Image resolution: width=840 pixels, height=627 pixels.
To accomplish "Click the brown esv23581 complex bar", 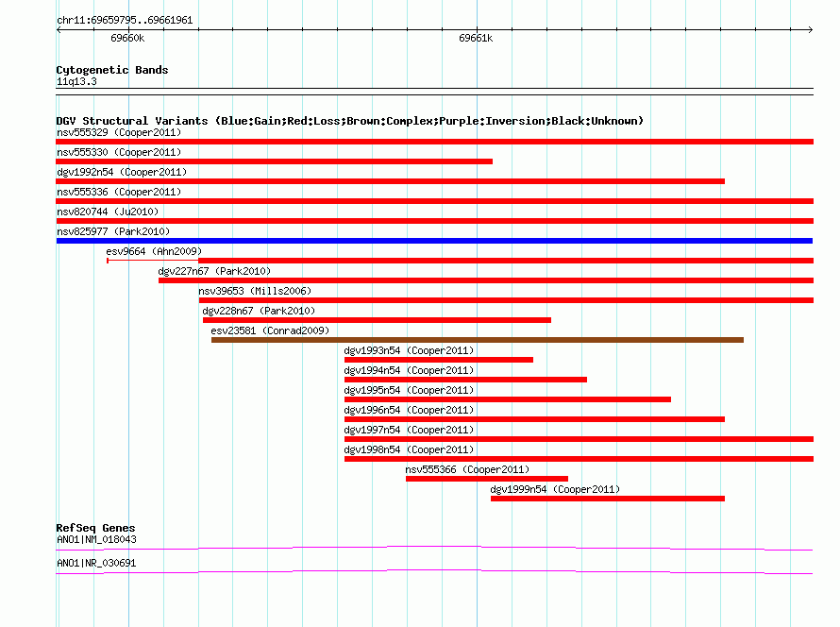I will tap(478, 340).
